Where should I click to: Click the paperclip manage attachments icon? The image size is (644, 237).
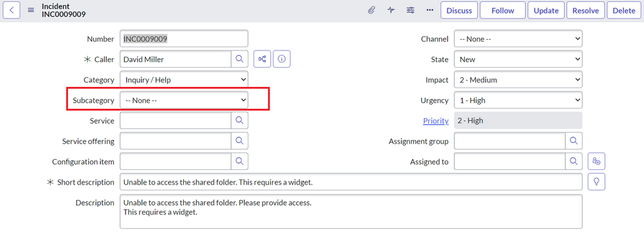coord(371,10)
